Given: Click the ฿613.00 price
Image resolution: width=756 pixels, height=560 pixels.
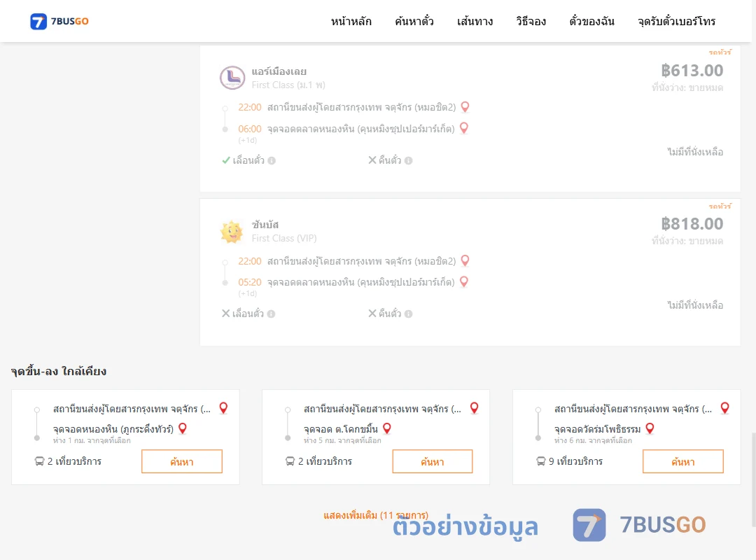Looking at the screenshot, I should click(x=692, y=71).
